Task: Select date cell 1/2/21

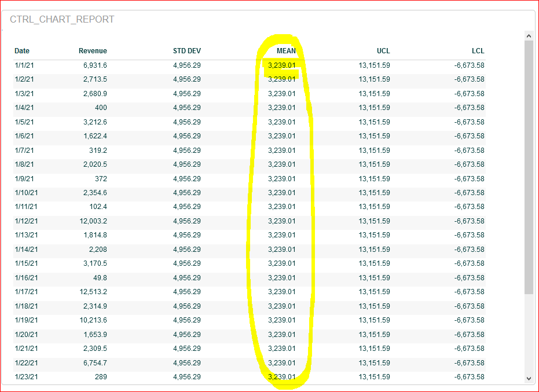Action: point(24,79)
